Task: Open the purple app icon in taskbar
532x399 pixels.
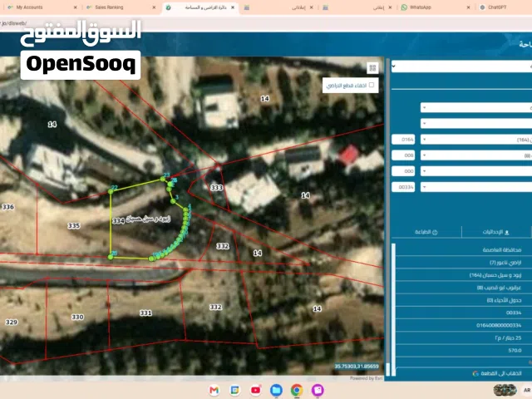Action: click(318, 390)
